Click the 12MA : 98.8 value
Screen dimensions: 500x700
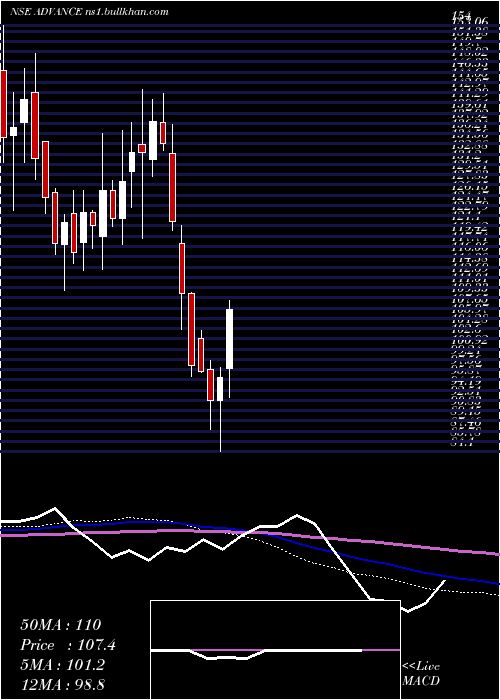62,684
